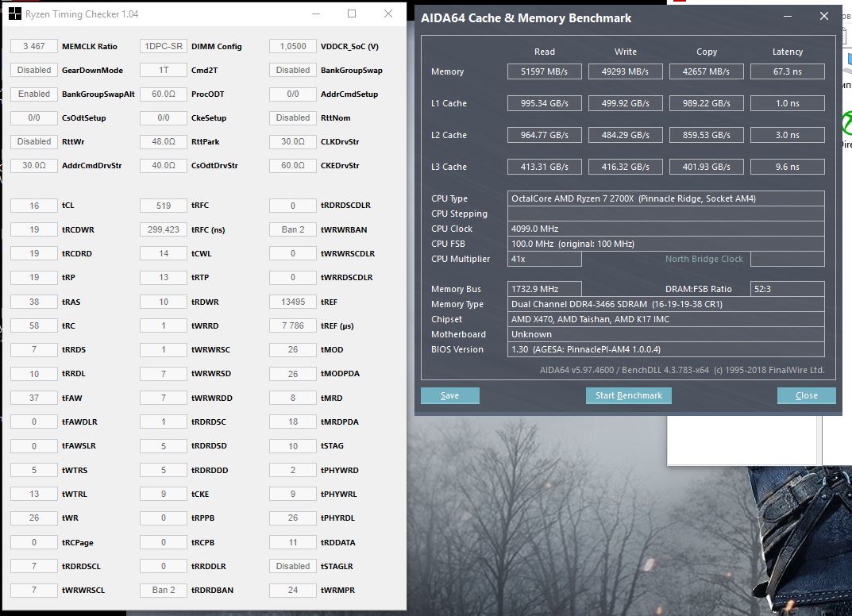This screenshot has height=616, width=852.
Task: Click the Motherboard Unknown field
Action: [x=665, y=334]
